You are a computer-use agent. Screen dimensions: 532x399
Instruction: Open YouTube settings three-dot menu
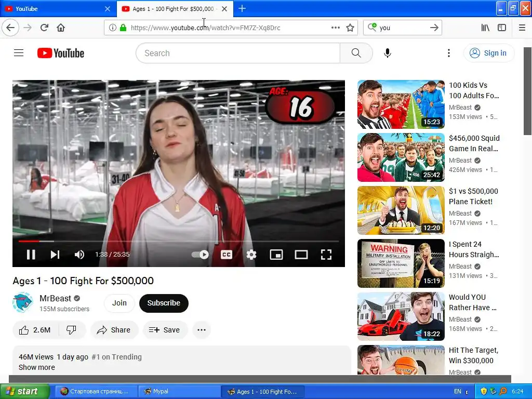pos(449,53)
